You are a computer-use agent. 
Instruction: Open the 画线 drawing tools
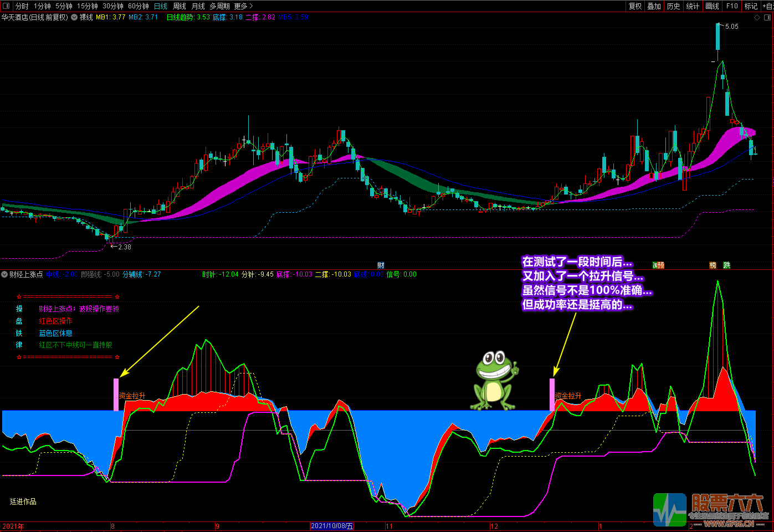click(x=712, y=6)
